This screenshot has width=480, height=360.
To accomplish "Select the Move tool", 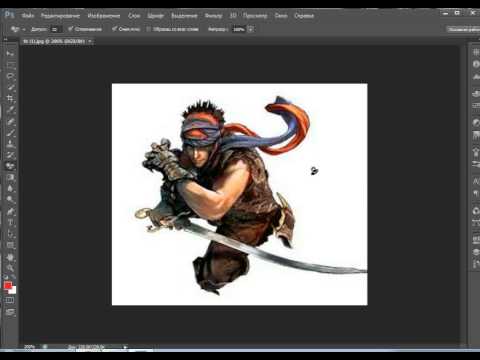I will (x=10, y=53).
